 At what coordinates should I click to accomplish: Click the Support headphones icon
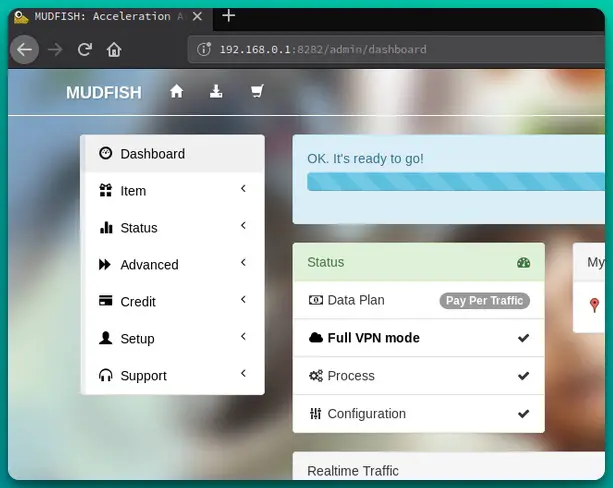tap(106, 375)
